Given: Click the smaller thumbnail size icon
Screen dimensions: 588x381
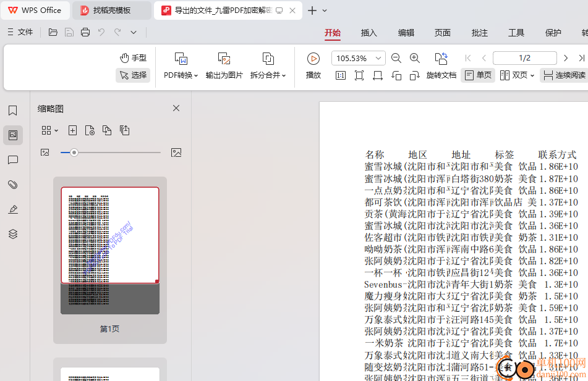Looking at the screenshot, I should (x=45, y=153).
